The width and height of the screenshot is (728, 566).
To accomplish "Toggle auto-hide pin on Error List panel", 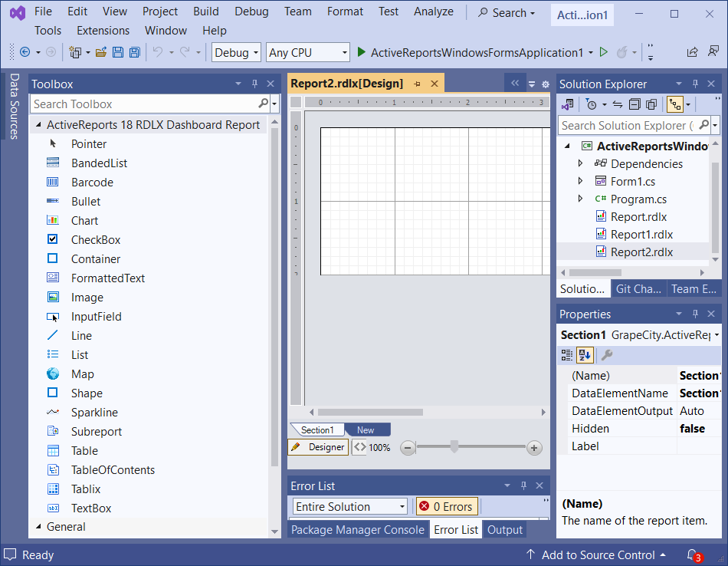I will (x=523, y=485).
